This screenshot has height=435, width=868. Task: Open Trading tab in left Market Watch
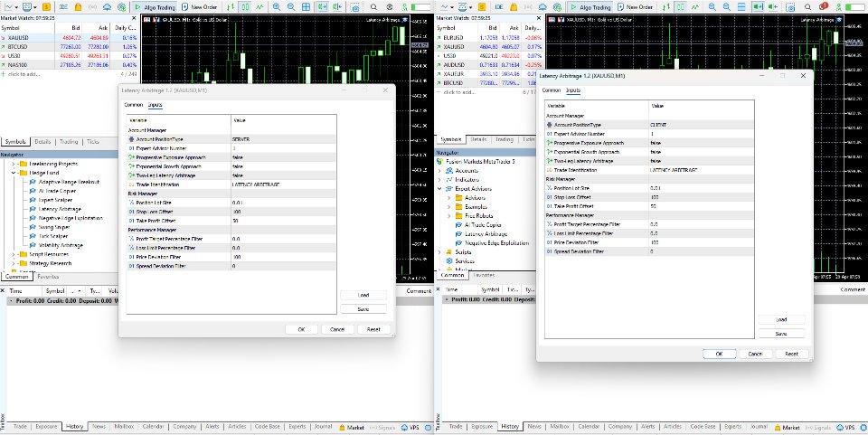click(x=69, y=142)
